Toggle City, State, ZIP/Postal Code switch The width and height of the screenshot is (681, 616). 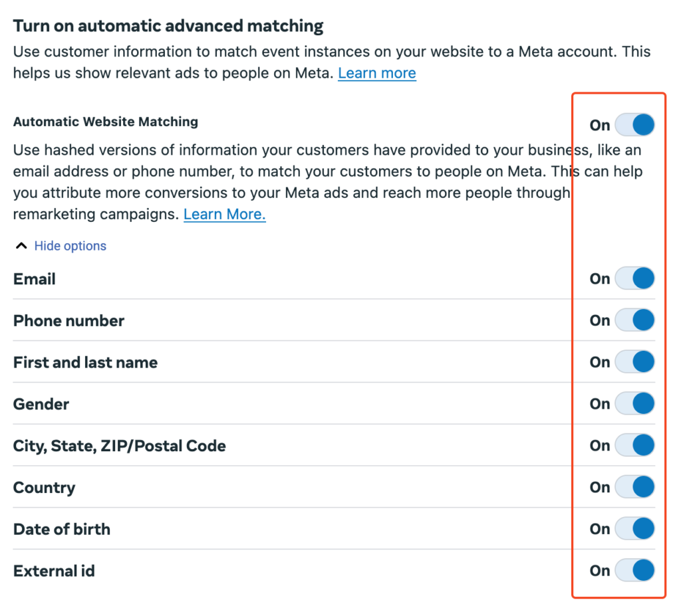634,445
